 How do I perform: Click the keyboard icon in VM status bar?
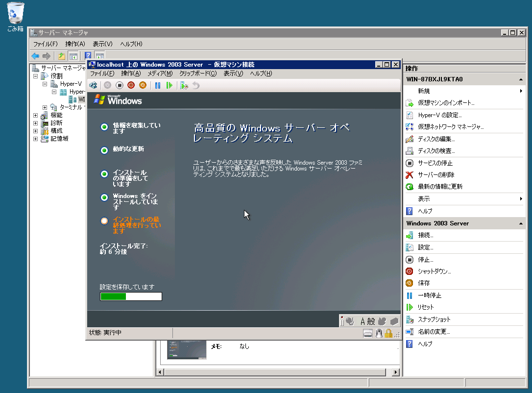(368, 334)
